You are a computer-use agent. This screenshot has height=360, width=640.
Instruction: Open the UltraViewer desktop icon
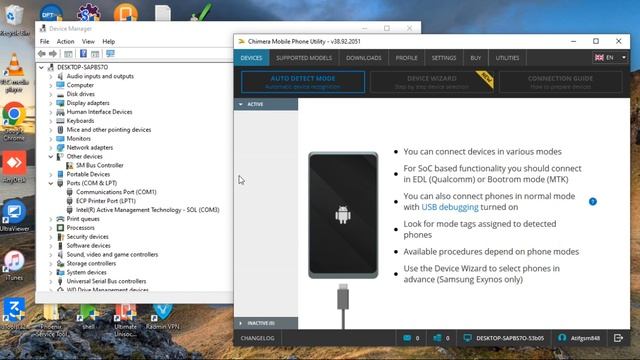point(14,216)
